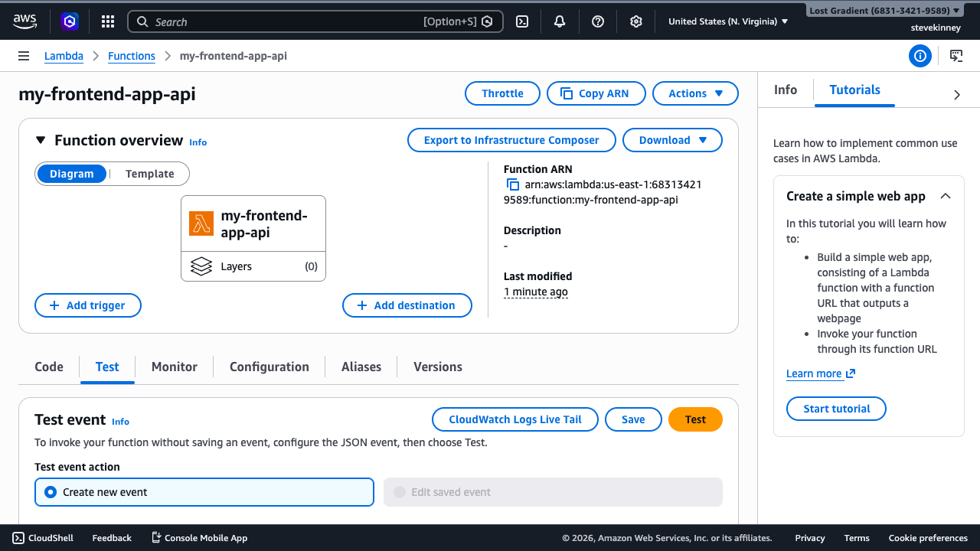Collapse Create a simple web app section
This screenshot has height=551, width=980.
click(946, 196)
